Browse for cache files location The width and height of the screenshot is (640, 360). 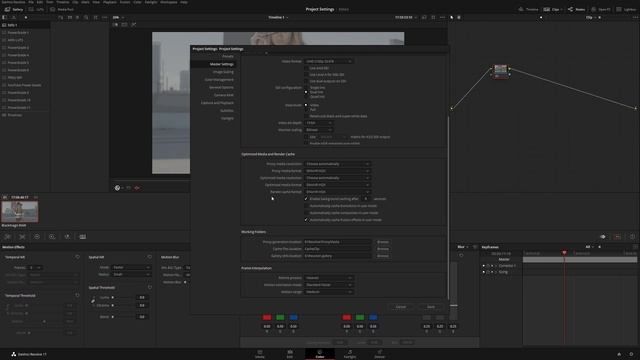(383, 249)
